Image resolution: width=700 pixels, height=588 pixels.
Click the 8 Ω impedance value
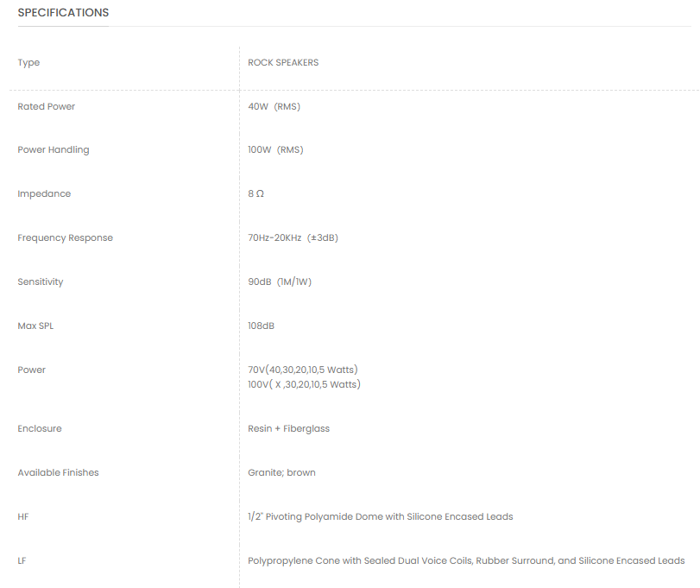pos(255,193)
